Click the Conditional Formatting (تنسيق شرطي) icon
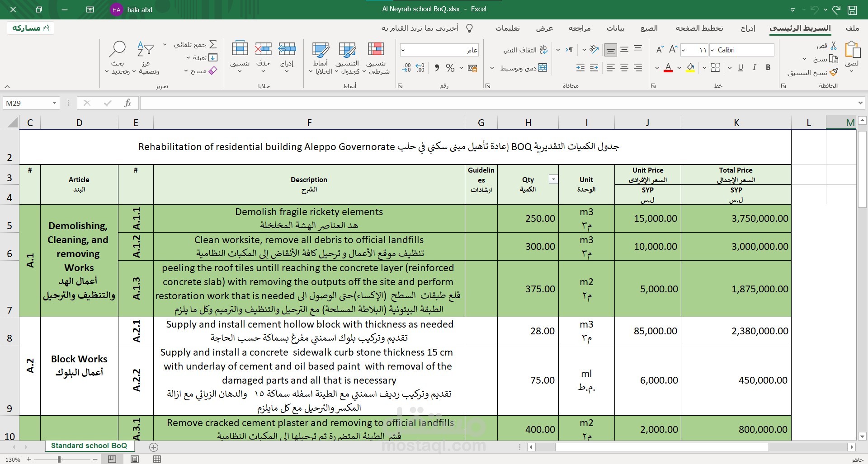The width and height of the screenshot is (868, 464). [x=376, y=49]
